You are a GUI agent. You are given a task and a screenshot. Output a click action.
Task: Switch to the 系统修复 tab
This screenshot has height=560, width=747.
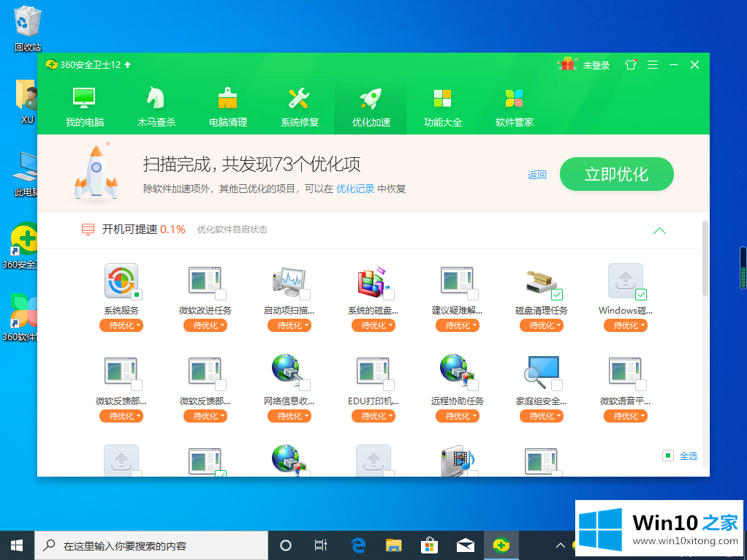pyautogui.click(x=299, y=107)
